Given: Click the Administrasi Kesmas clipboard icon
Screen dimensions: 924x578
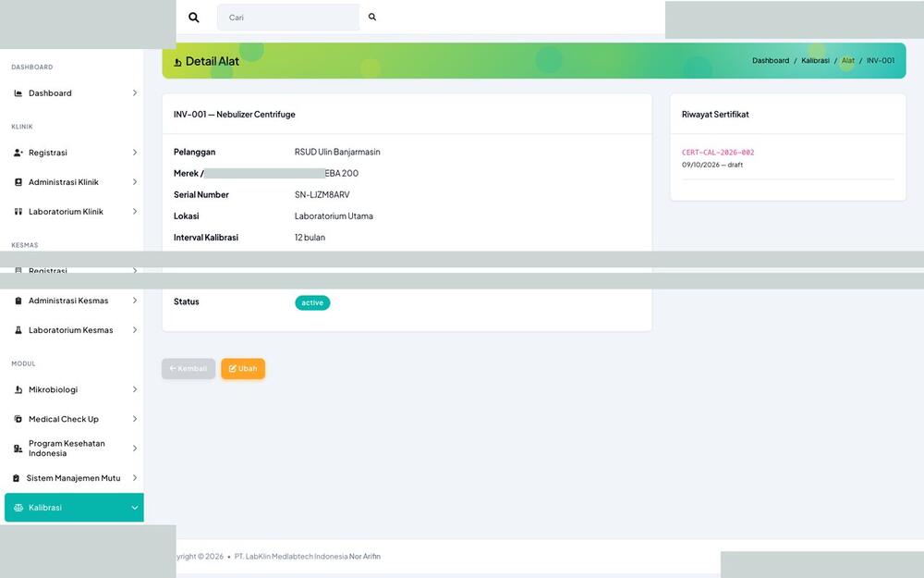Looking at the screenshot, I should [x=18, y=301].
